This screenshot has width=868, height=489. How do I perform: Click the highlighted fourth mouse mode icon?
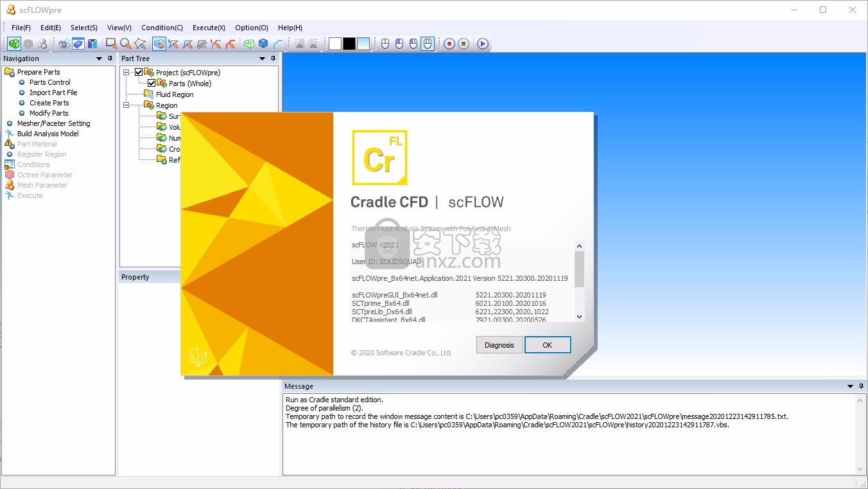coord(428,44)
